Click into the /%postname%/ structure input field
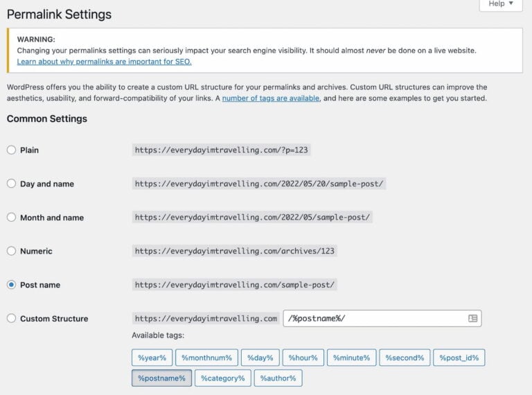Screen dimensions: 532x395 pos(382,318)
